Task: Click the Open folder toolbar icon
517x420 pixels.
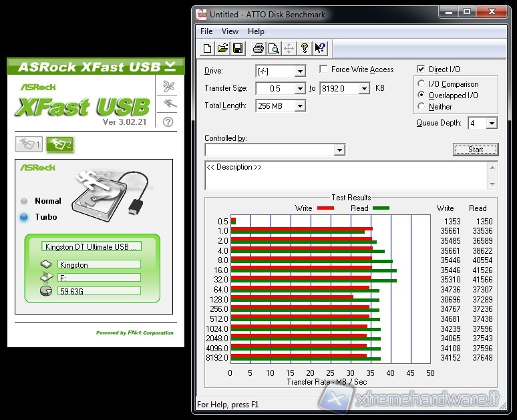Action: tap(222, 48)
